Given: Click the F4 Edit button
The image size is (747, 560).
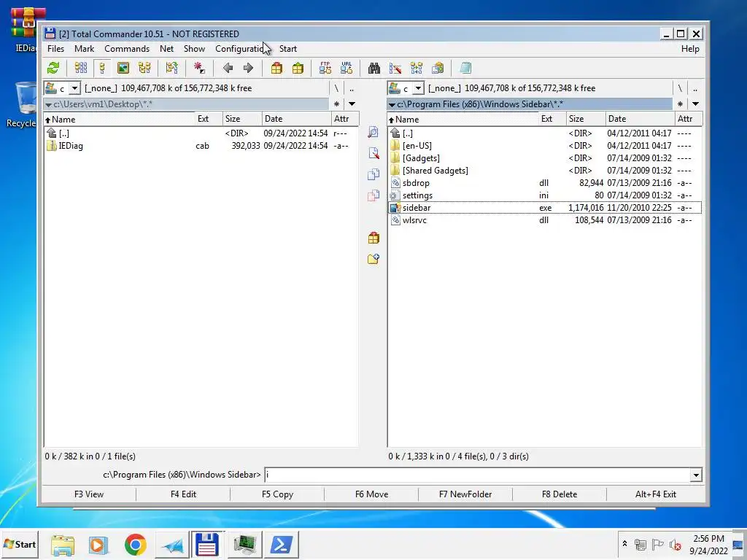Looking at the screenshot, I should pyautogui.click(x=183, y=494).
